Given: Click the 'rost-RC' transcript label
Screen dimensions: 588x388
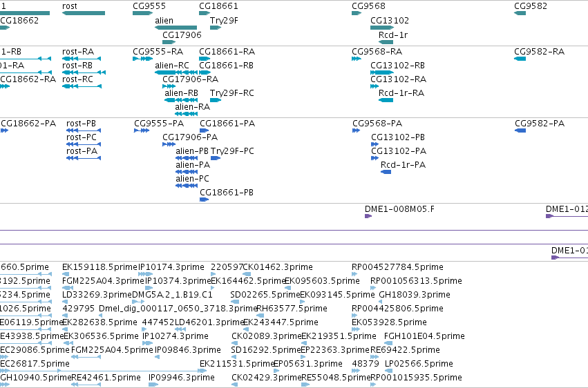Looking at the screenshot, I should [x=77, y=79].
